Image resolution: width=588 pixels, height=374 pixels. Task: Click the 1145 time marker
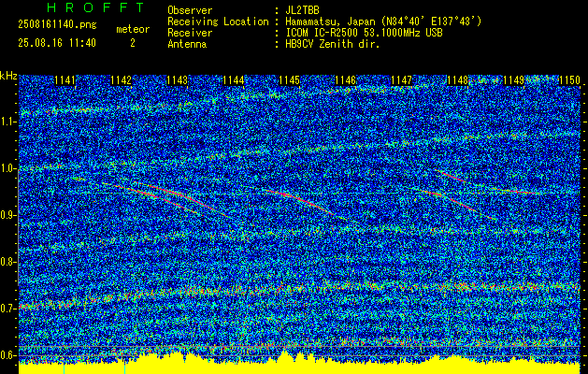(x=290, y=80)
